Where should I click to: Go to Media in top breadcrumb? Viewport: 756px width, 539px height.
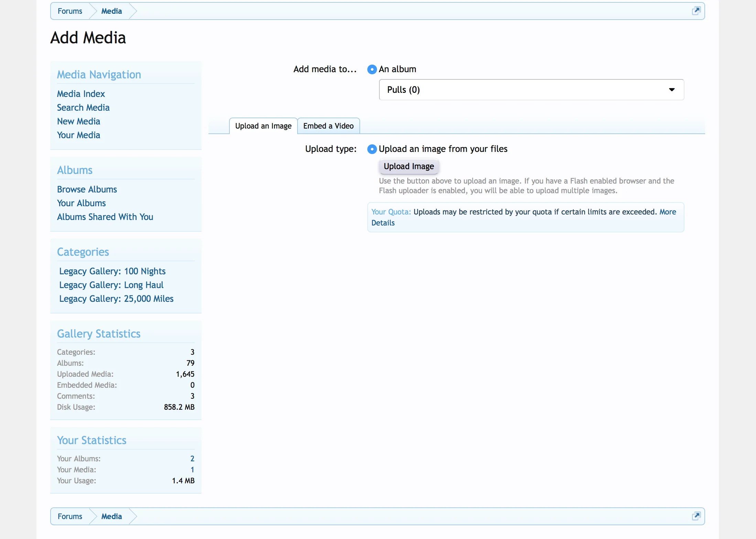(111, 11)
